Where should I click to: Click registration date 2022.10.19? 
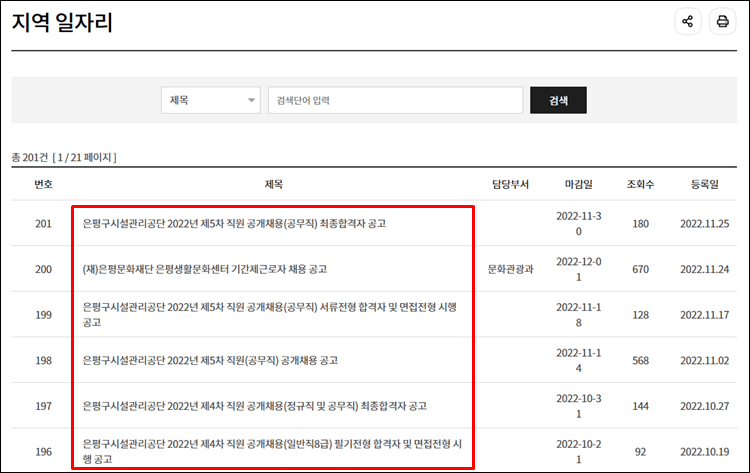[x=705, y=452]
